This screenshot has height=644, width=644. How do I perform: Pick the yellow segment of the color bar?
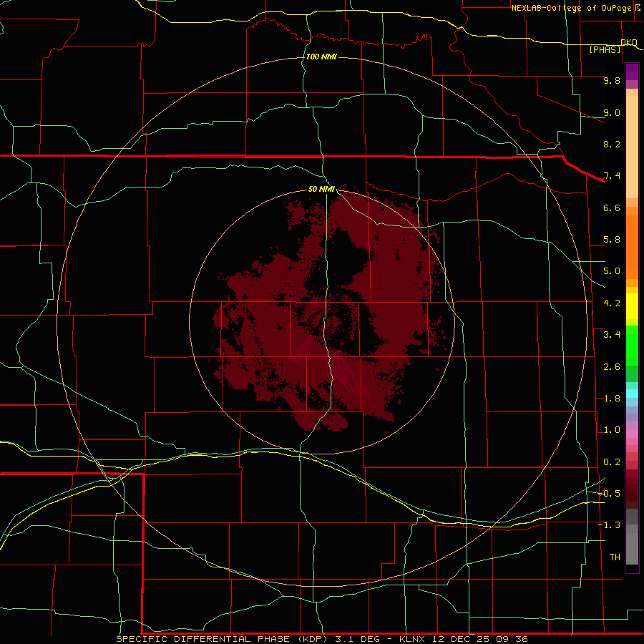click(632, 306)
